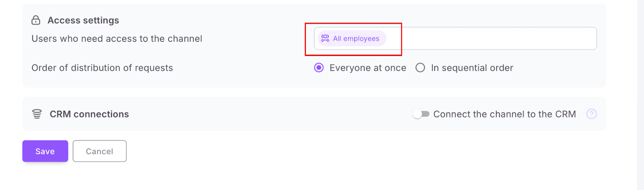Click the Order of distribution of requests label
The height and width of the screenshot is (190, 644).
(102, 68)
